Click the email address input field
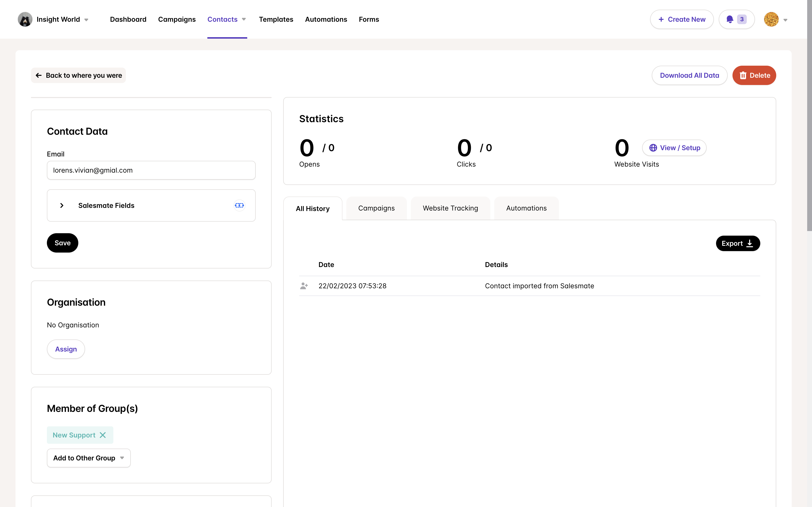 pyautogui.click(x=151, y=170)
